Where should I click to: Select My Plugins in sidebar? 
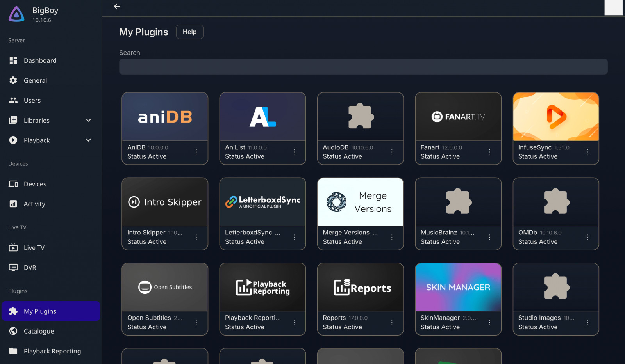tap(40, 311)
